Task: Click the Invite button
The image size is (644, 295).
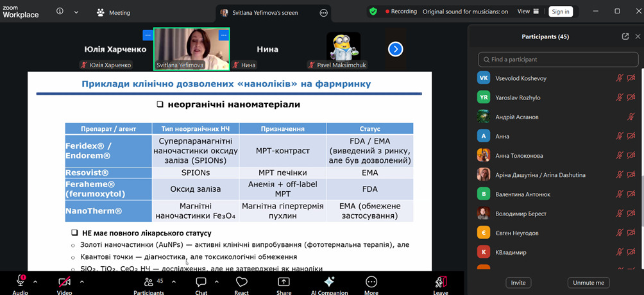Action: pos(518,283)
